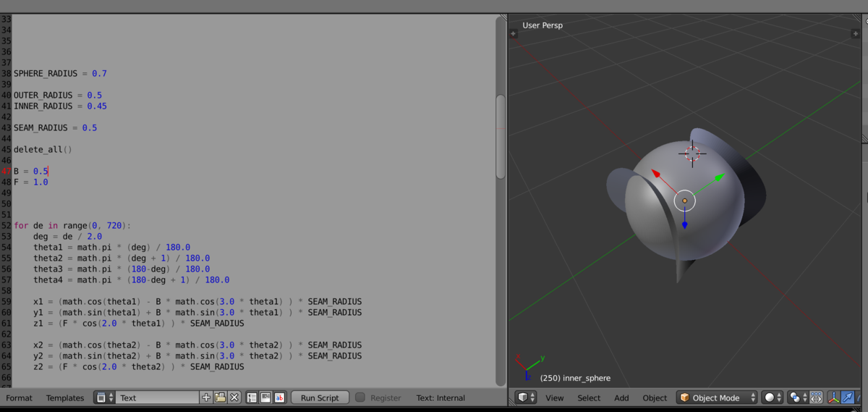
Task: Open viewport shading sphere selector
Action: (x=773, y=398)
